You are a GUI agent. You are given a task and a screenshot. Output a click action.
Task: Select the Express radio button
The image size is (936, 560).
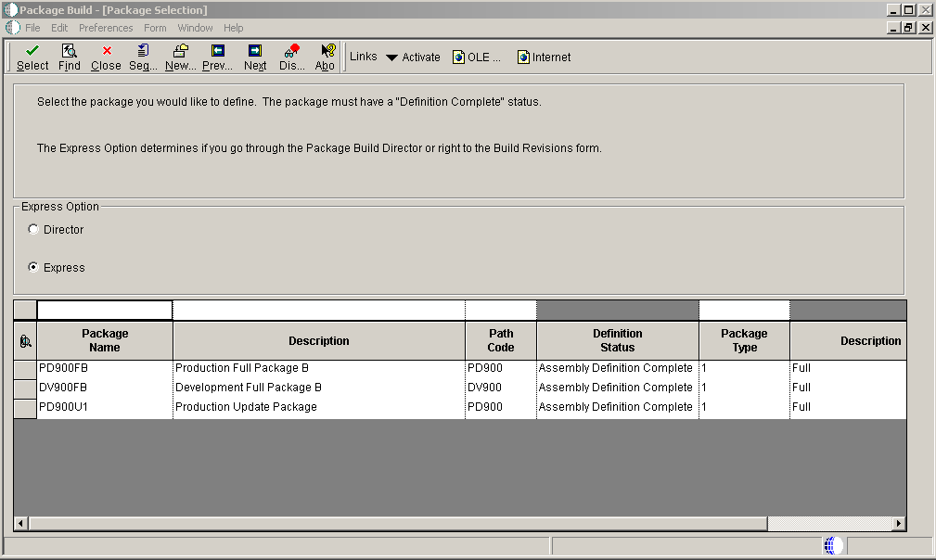click(x=32, y=267)
